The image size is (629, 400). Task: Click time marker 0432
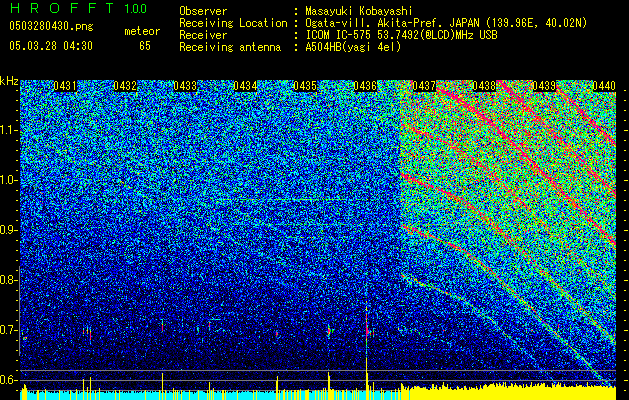125,86
